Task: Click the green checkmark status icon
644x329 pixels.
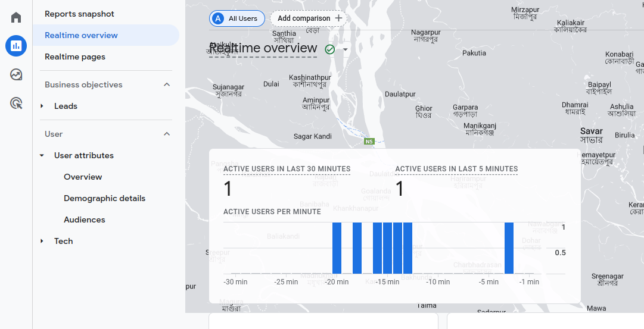Action: [x=330, y=49]
